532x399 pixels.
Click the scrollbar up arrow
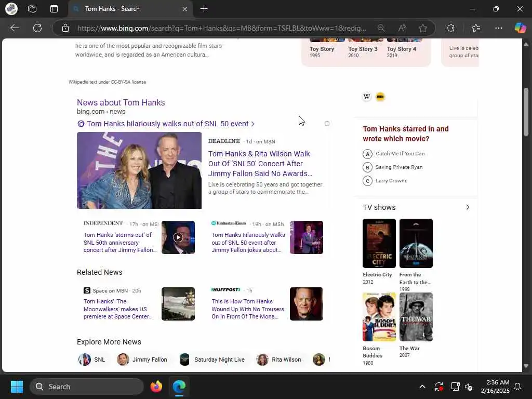(526, 45)
